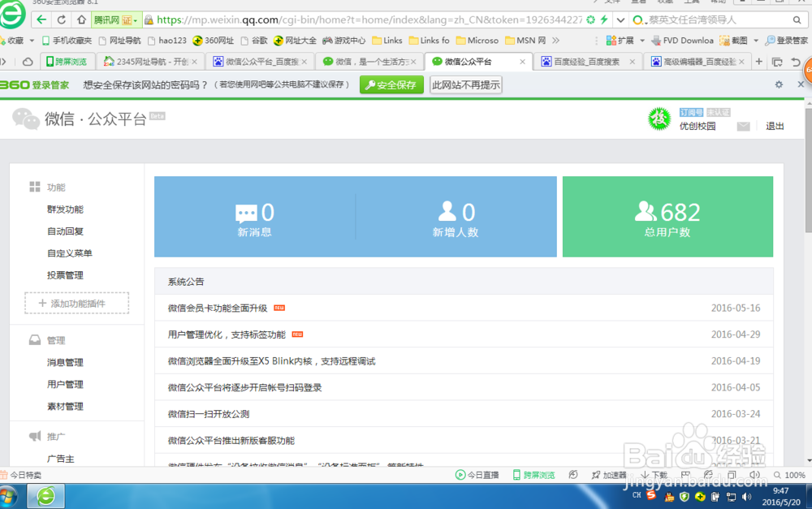Close the 360 password save bar
Viewport: 812px width, 509px height.
(x=801, y=84)
